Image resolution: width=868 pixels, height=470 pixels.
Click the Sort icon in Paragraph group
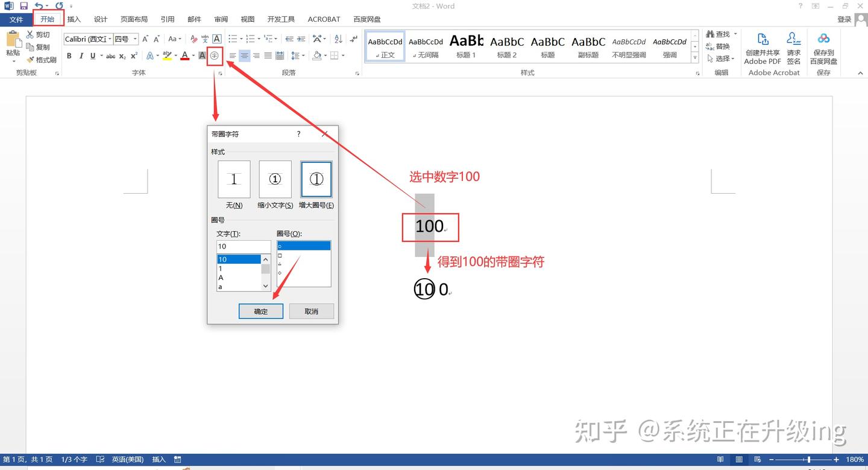pyautogui.click(x=338, y=39)
